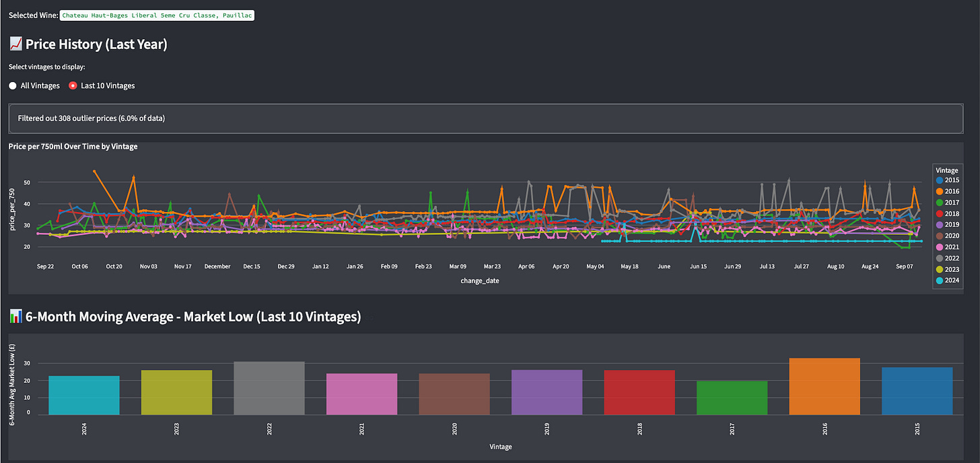Toggle the 2021 vintage legend entry

pos(948,247)
